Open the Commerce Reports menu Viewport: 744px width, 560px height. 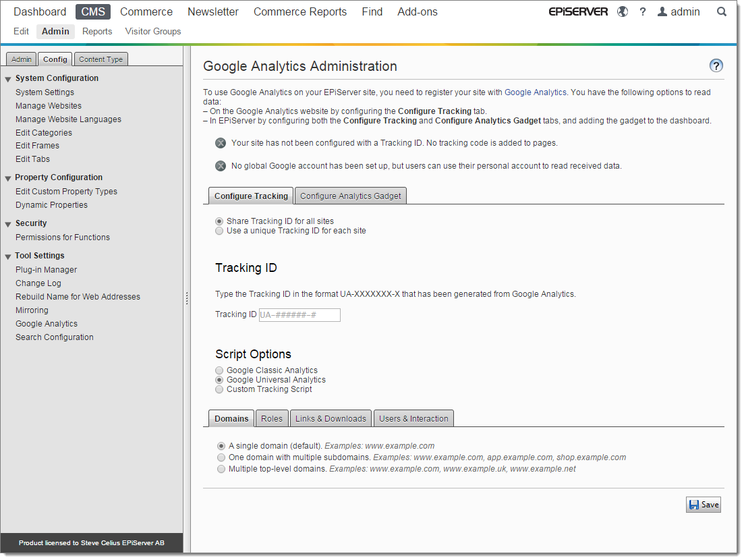point(299,11)
